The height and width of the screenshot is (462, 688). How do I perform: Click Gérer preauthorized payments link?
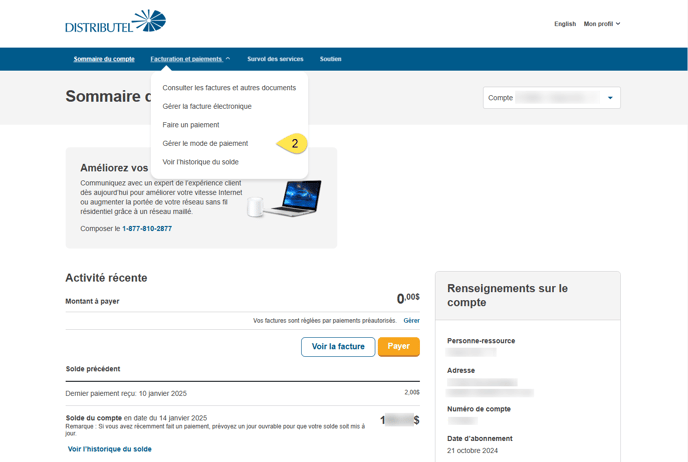pos(411,321)
